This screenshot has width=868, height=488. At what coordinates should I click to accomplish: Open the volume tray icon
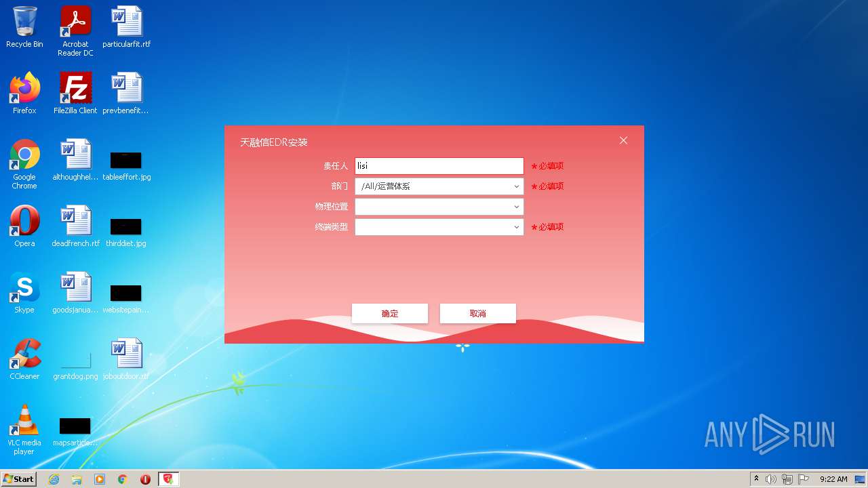click(771, 479)
